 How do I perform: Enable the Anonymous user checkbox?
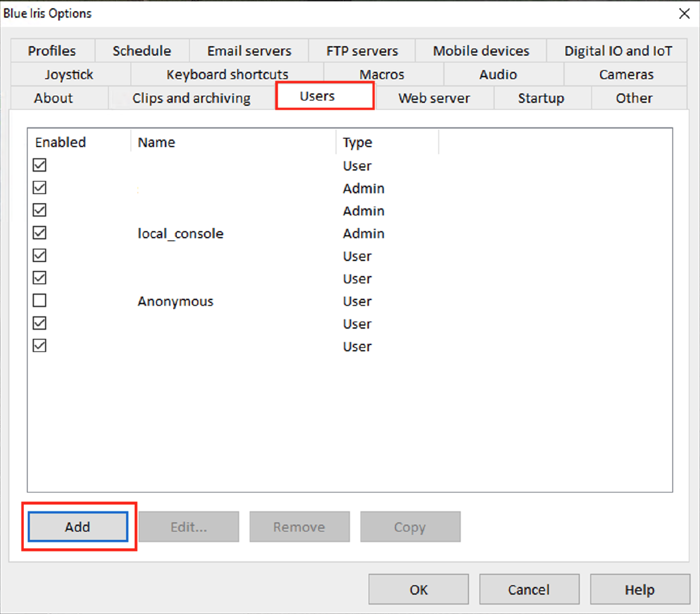[x=40, y=301]
